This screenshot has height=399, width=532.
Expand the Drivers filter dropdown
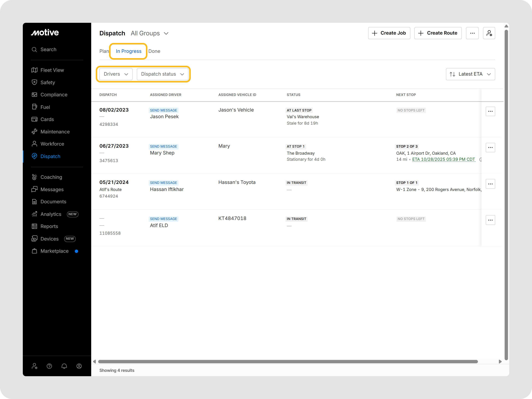(x=116, y=74)
